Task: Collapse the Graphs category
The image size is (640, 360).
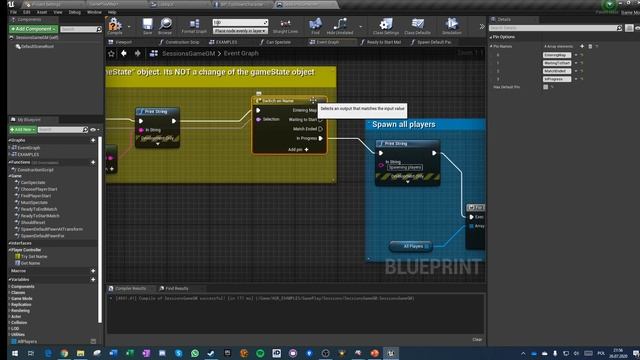Action: tap(10, 140)
